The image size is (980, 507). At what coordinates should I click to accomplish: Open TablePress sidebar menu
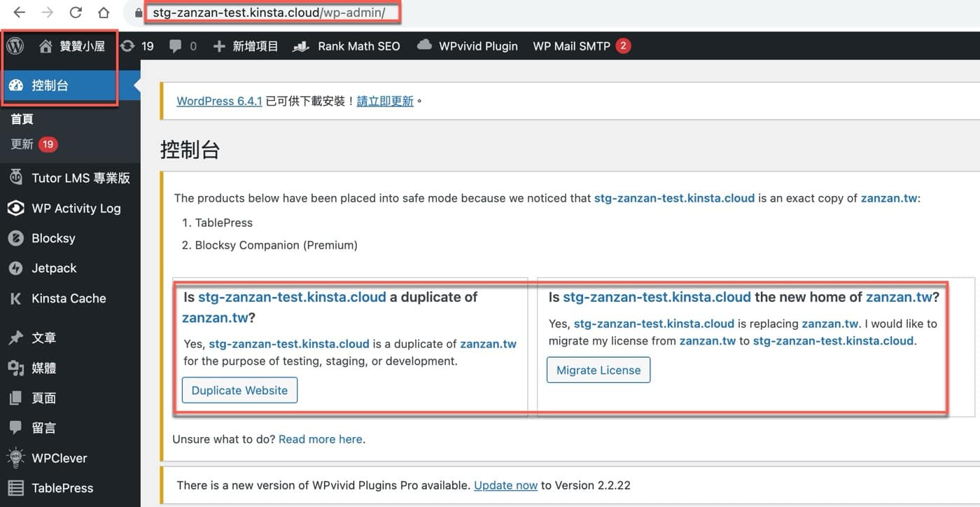click(x=70, y=488)
